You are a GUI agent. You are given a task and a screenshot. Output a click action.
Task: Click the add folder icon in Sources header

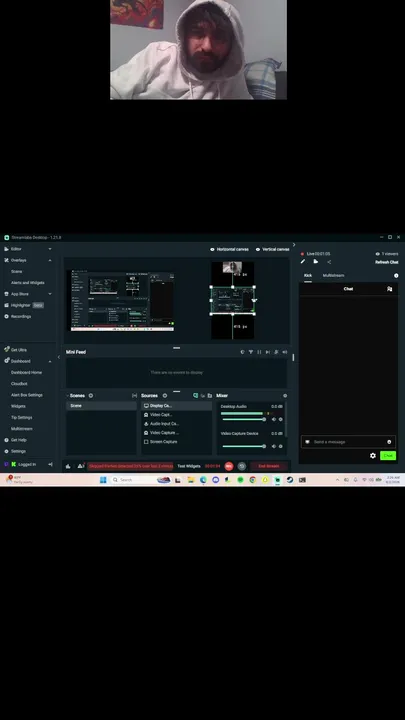(210, 395)
